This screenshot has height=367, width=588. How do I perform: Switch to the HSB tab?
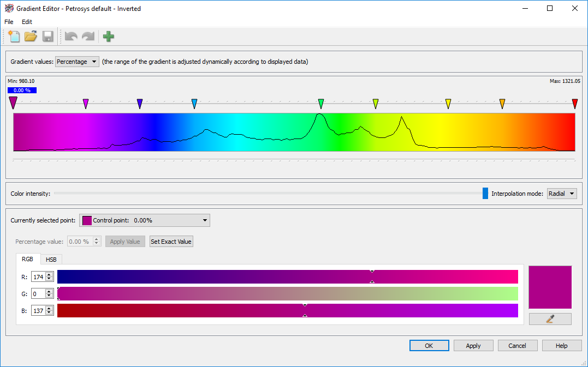[51, 260]
